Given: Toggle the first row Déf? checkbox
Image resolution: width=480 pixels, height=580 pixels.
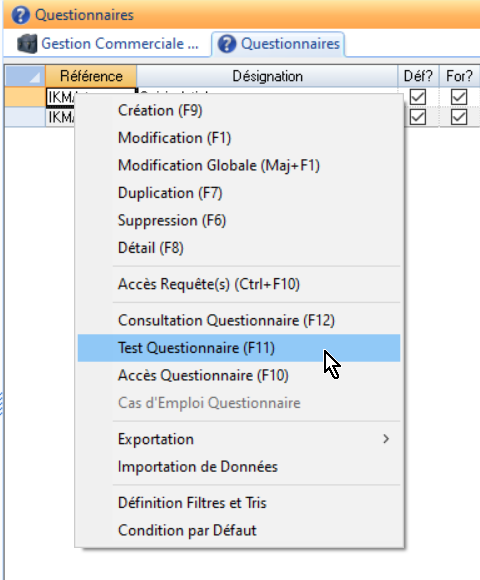Looking at the screenshot, I should [x=418, y=97].
